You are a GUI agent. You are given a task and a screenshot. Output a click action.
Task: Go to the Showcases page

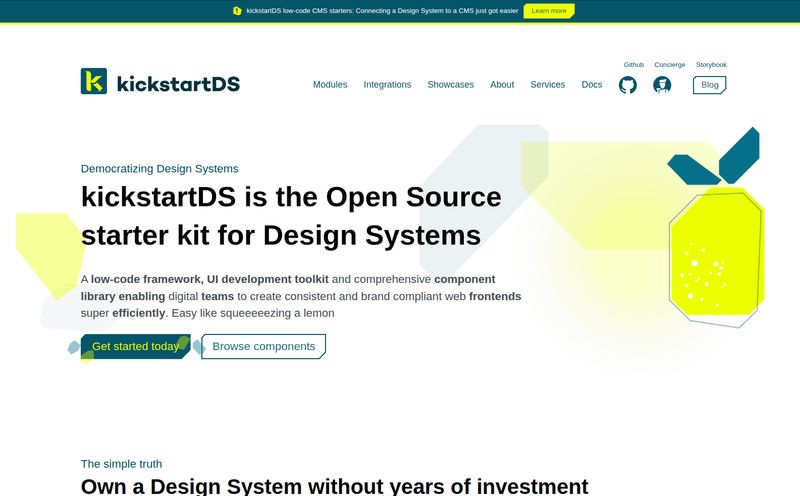pos(451,85)
